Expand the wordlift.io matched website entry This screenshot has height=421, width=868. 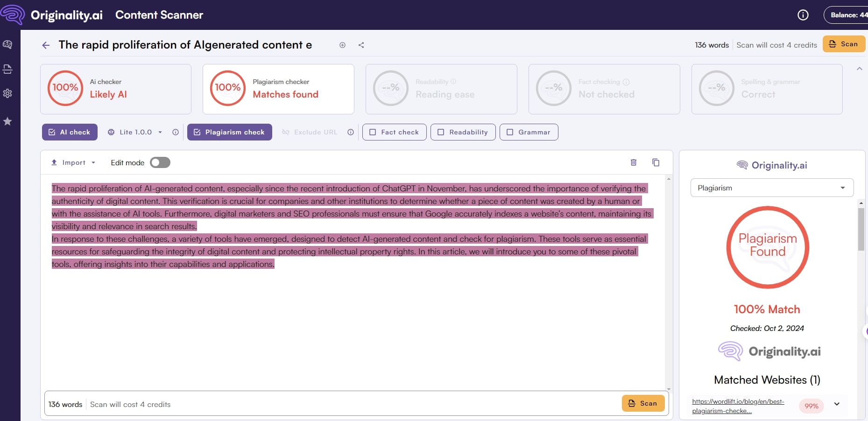pyautogui.click(x=837, y=404)
